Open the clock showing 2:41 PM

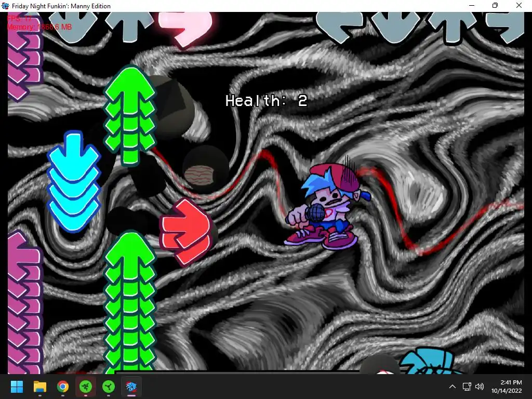(507, 387)
